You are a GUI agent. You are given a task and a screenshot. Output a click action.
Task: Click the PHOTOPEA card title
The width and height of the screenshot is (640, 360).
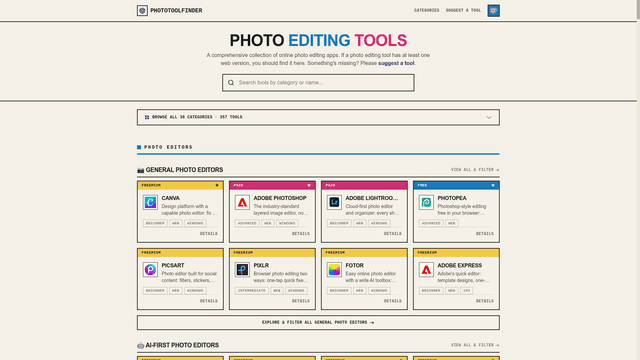[x=452, y=198]
